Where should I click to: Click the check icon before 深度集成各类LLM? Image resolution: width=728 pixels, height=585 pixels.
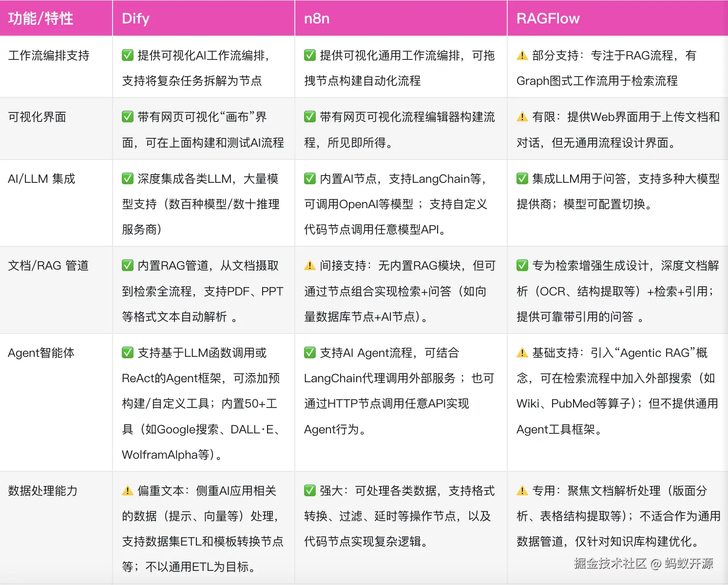[x=128, y=178]
